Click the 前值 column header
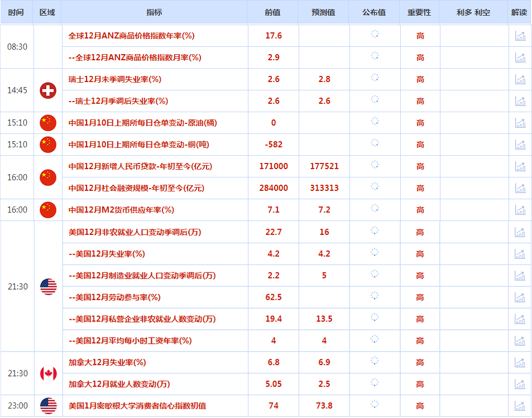Viewport: 532px width, 418px height. (x=272, y=12)
